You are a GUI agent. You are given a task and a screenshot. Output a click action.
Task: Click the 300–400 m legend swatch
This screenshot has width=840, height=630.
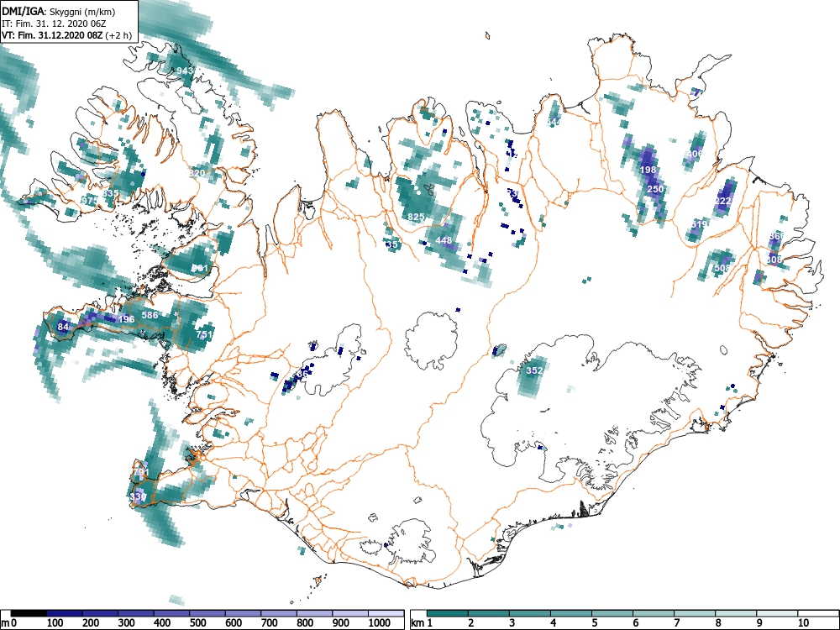(x=136, y=613)
